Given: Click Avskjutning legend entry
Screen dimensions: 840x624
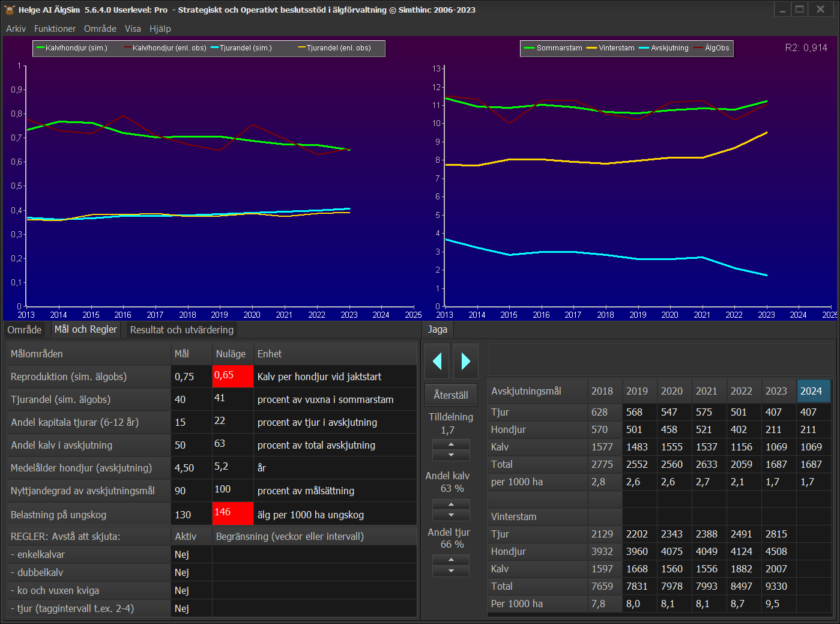Looking at the screenshot, I should click(x=664, y=48).
